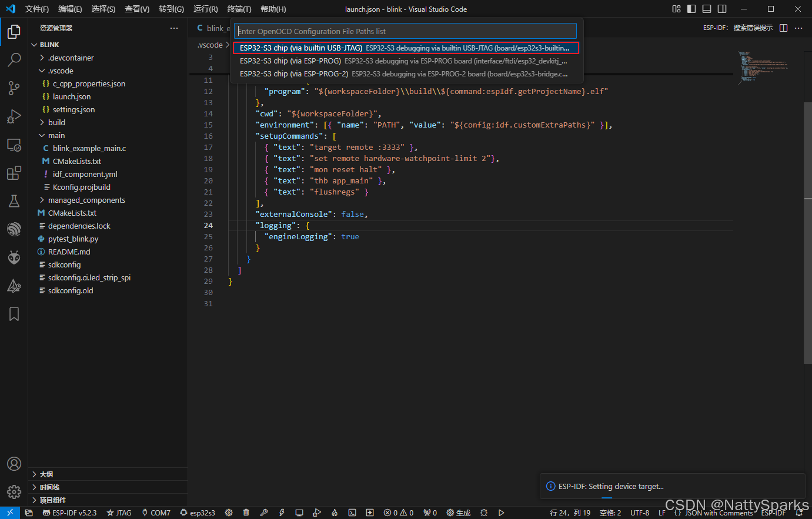The height and width of the screenshot is (519, 812).
Task: Click ESP-IDF SDK configuration gear in status bar
Action: tap(229, 513)
